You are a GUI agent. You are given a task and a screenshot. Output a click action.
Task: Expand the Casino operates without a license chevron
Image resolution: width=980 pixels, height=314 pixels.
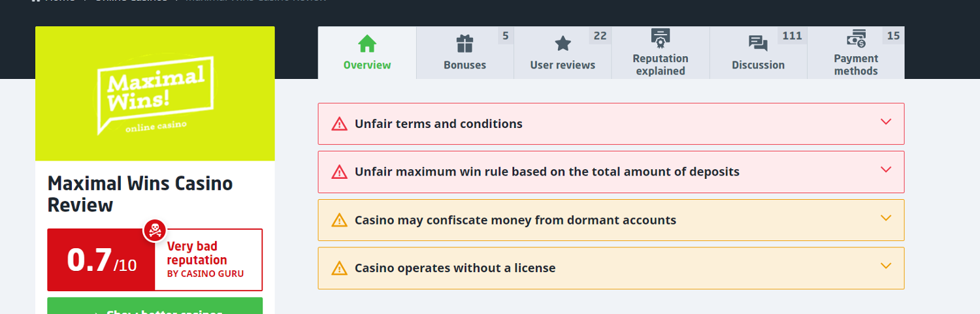(x=886, y=266)
